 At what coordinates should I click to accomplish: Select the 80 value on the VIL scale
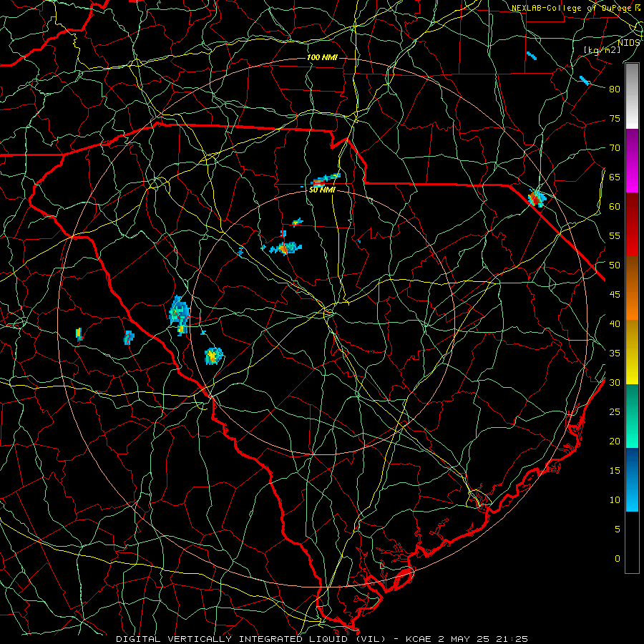pos(615,89)
